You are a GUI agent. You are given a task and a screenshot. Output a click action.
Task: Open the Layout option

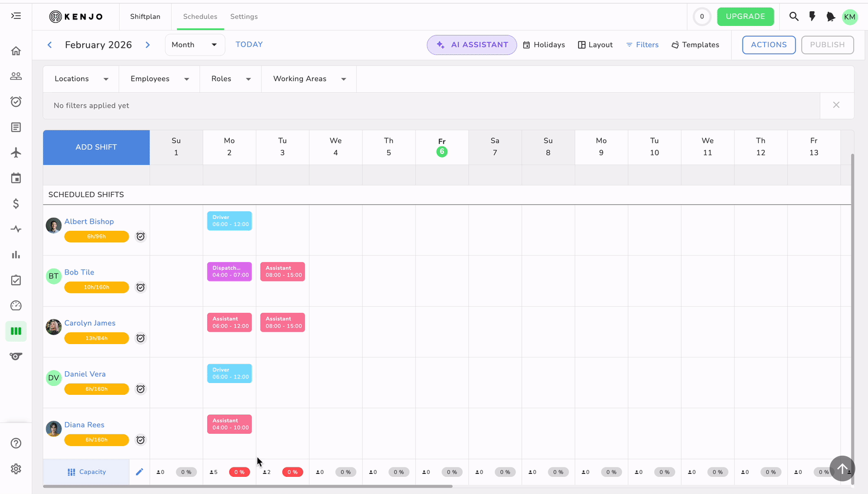click(x=595, y=45)
